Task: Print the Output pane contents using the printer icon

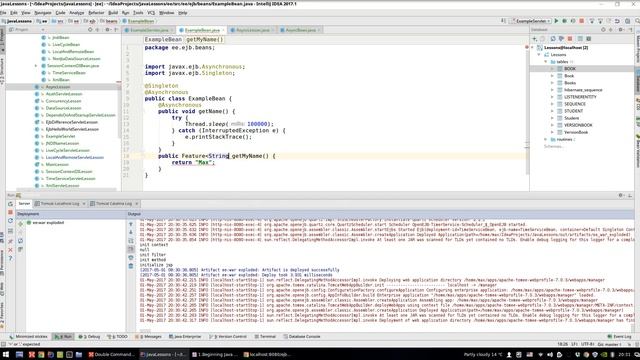Action: 131,258
